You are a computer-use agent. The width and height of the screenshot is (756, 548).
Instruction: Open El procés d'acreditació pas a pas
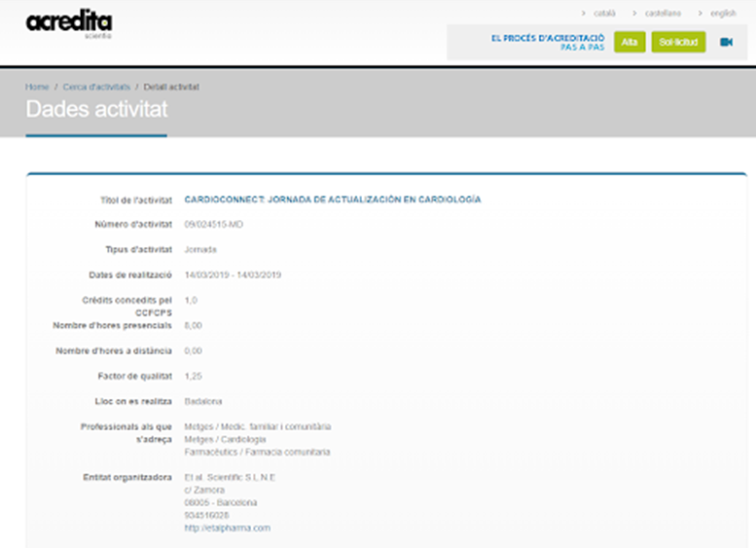click(x=548, y=42)
